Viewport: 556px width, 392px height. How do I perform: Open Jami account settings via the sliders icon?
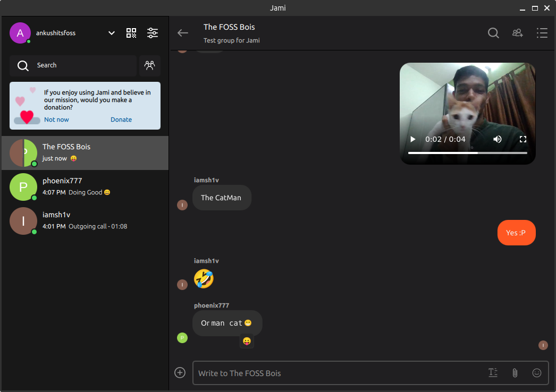[x=153, y=32]
